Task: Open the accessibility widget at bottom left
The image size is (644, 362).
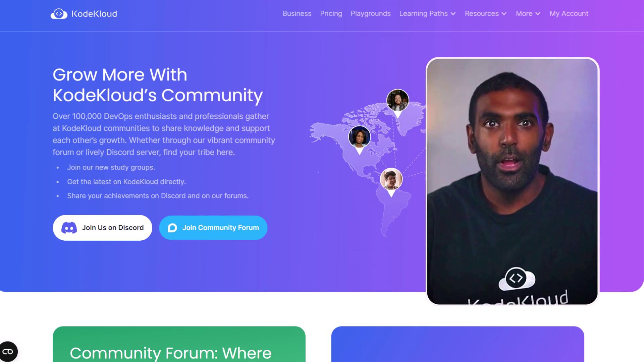Action: 8,352
